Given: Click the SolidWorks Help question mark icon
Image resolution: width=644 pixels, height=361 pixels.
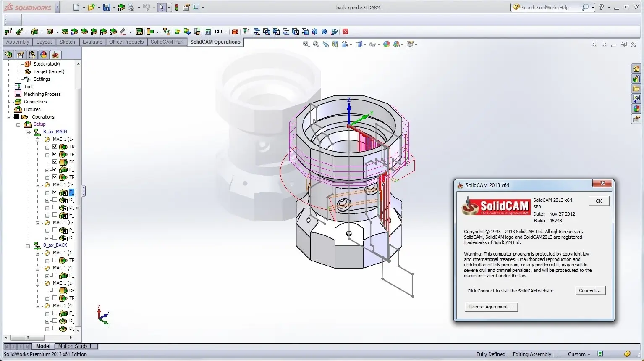Looking at the screenshot, I should click(602, 7).
